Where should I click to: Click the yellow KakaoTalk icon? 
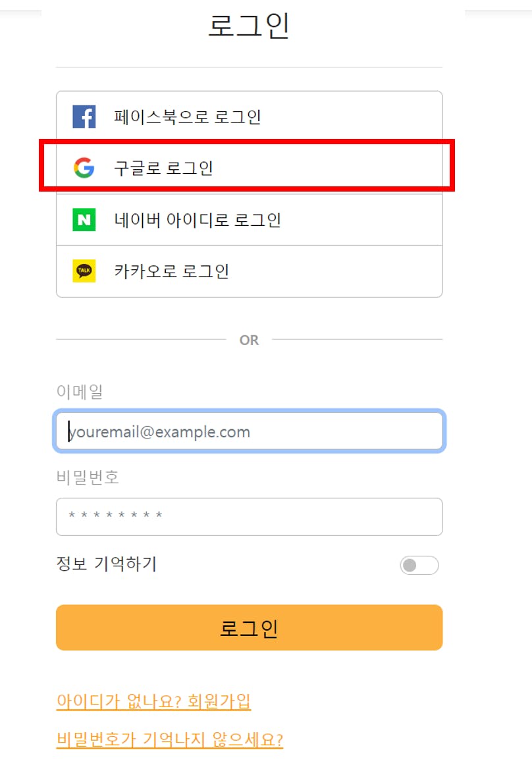84,271
